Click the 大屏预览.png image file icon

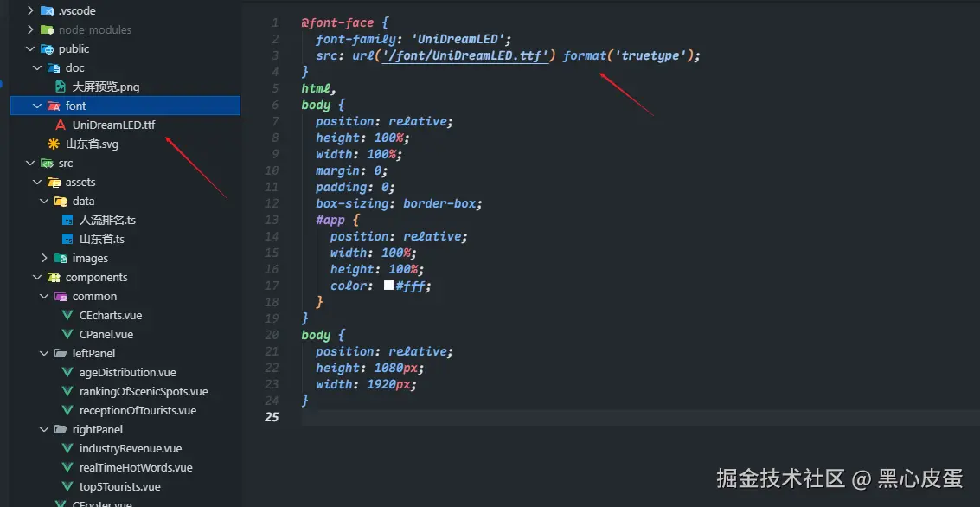[x=61, y=87]
